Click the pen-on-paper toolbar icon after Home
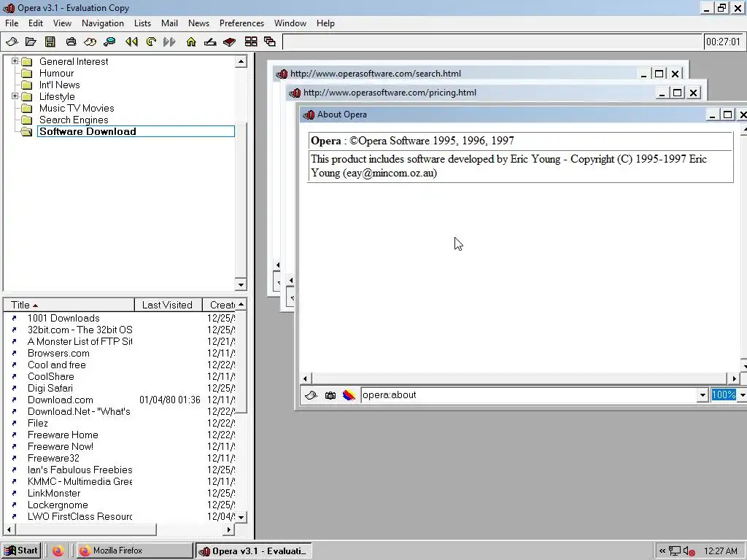The image size is (747, 560). click(210, 42)
